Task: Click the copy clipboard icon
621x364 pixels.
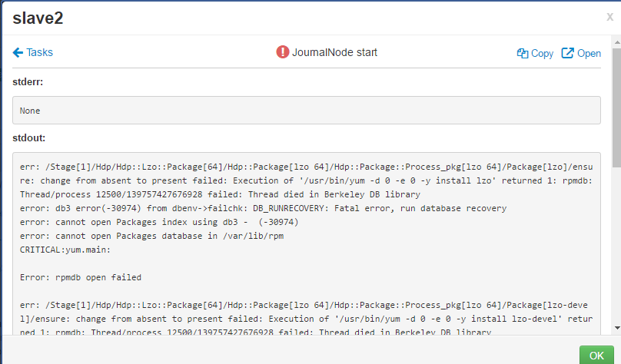Action: point(523,53)
